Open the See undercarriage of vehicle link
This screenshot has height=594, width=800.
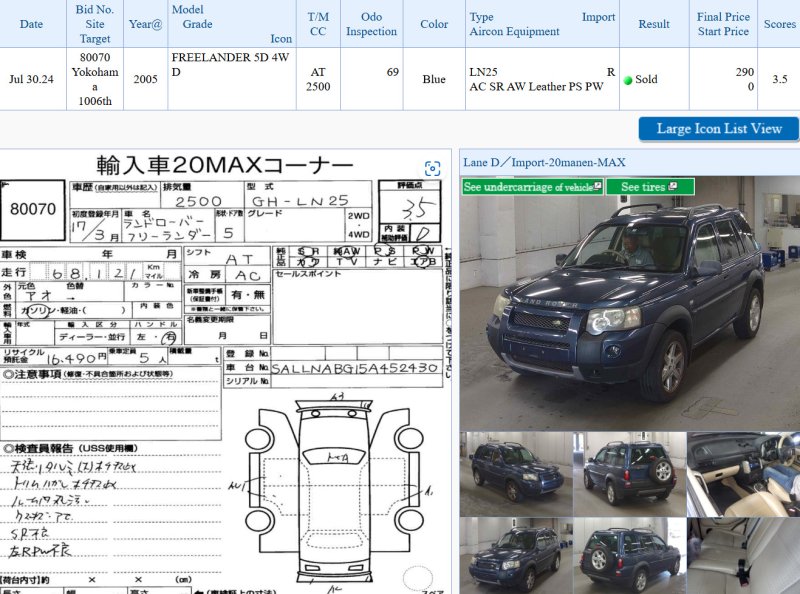[528, 187]
